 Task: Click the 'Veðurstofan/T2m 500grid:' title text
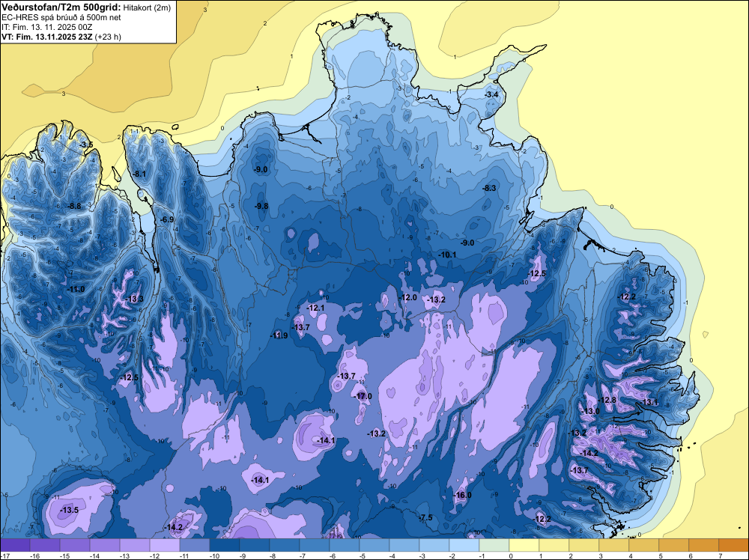tap(61, 7)
